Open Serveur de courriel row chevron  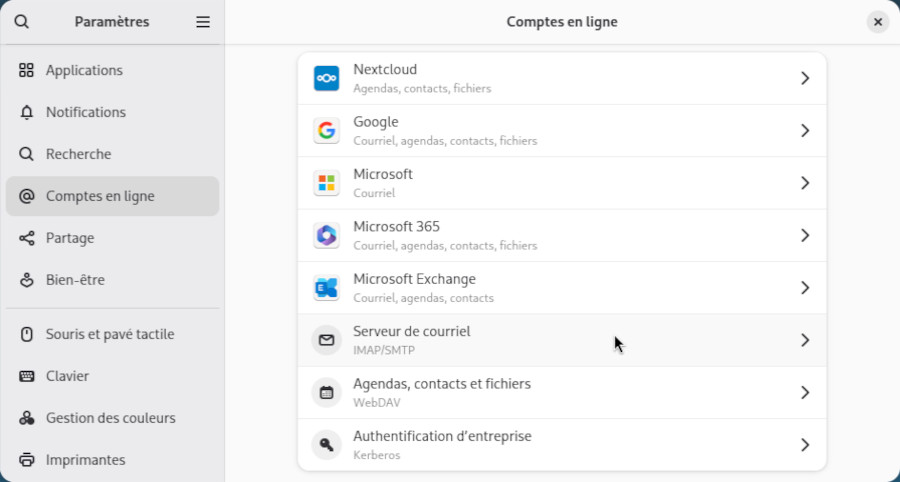805,340
